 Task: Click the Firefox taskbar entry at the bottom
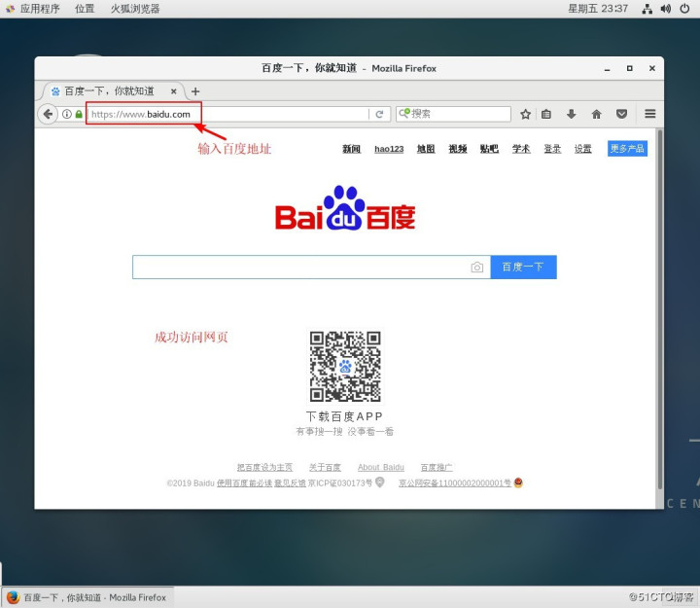click(87, 597)
